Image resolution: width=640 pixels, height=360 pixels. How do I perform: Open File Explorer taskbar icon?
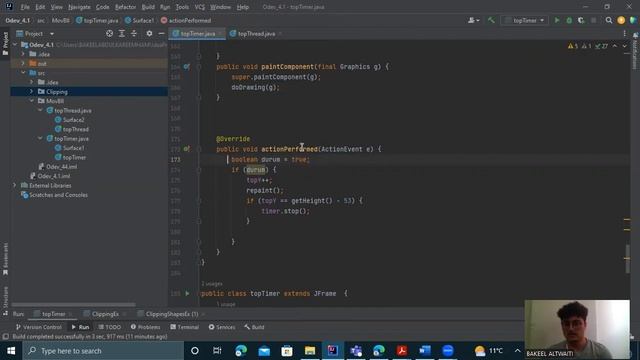coord(310,351)
